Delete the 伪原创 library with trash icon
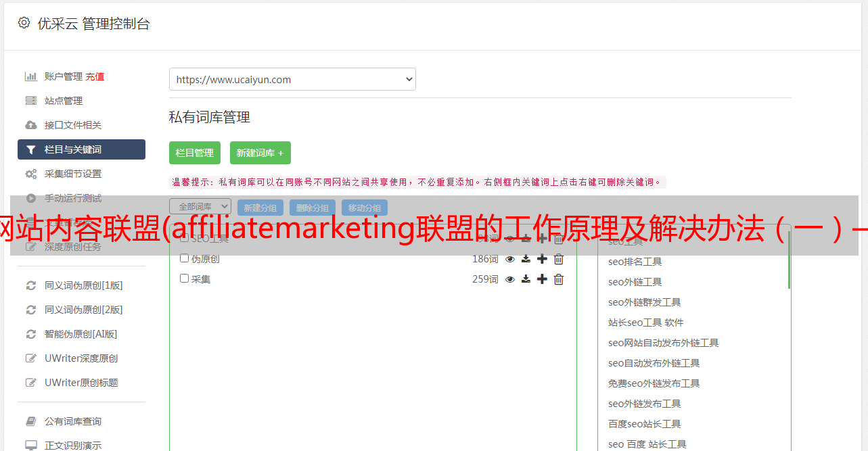 pos(559,259)
